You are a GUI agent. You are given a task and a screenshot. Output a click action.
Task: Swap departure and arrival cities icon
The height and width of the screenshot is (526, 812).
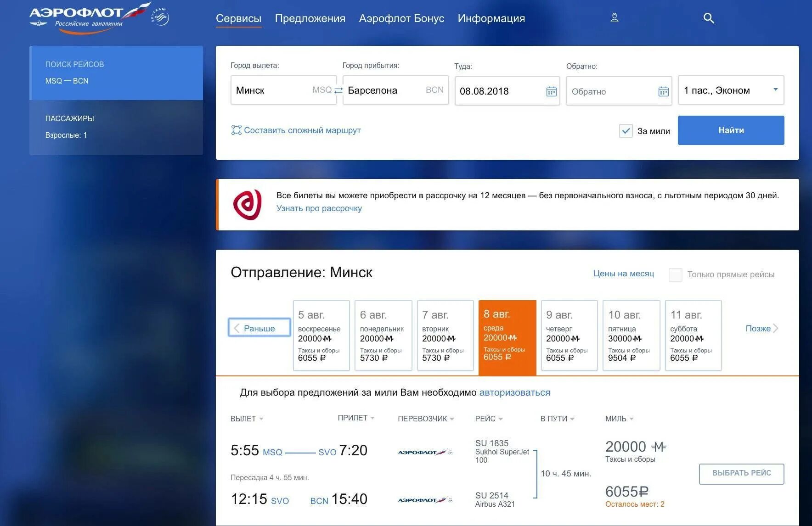(x=338, y=90)
